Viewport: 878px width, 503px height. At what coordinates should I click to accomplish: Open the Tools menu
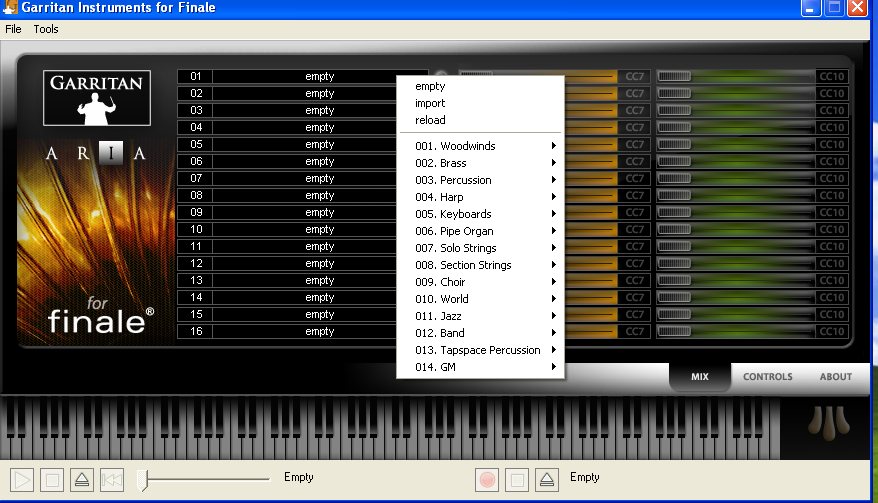click(46, 29)
